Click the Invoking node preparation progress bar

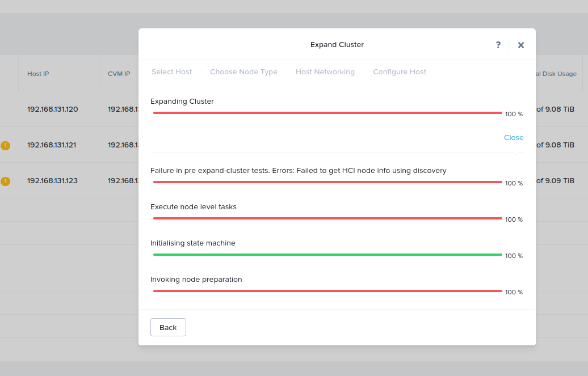[327, 291]
